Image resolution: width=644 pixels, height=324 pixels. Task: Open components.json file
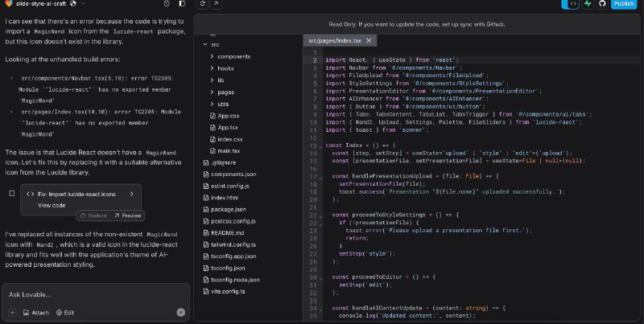[x=233, y=174]
